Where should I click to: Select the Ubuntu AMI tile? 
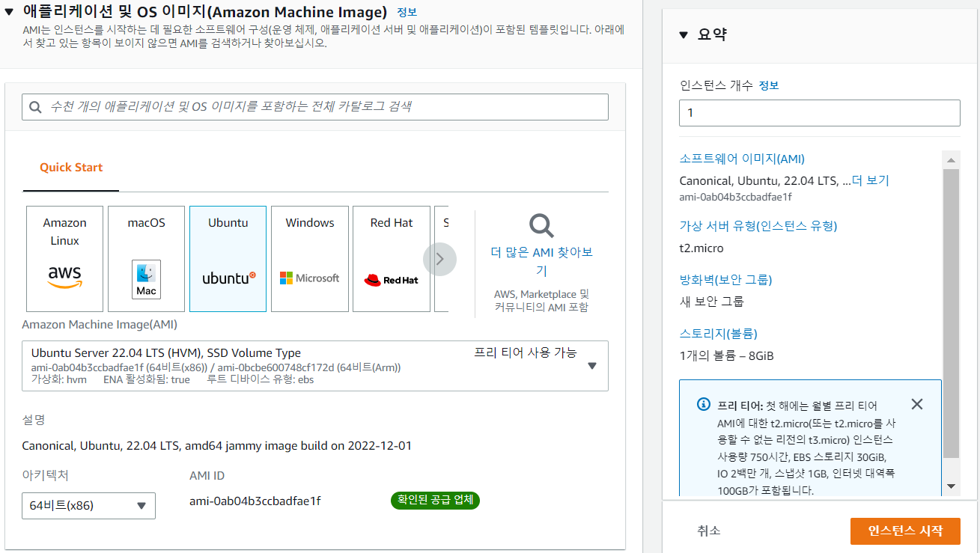click(228, 259)
